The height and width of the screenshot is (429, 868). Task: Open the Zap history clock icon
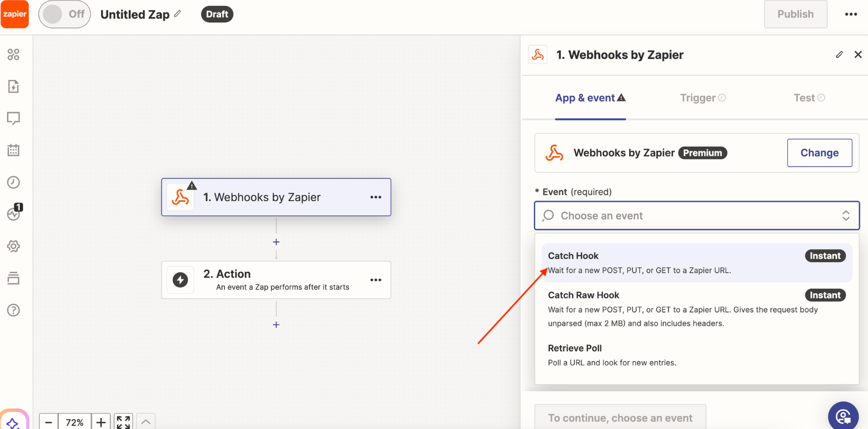click(x=14, y=182)
